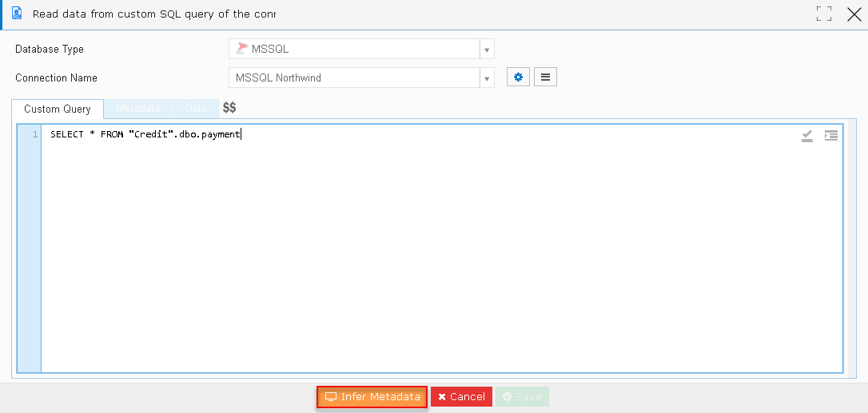The image size is (868, 413).
Task: Select line number 1 in editor gutter
Action: pyautogui.click(x=35, y=134)
